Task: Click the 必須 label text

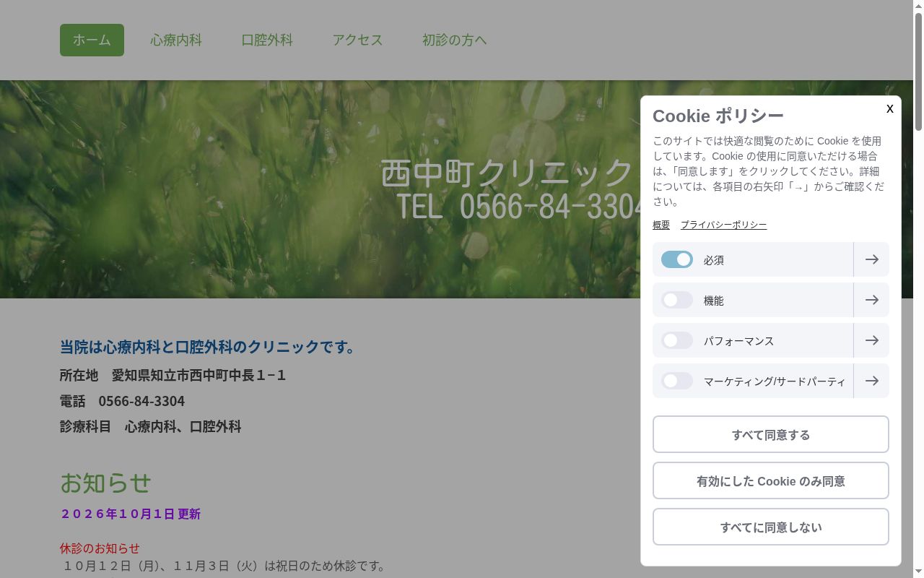Action: (714, 260)
